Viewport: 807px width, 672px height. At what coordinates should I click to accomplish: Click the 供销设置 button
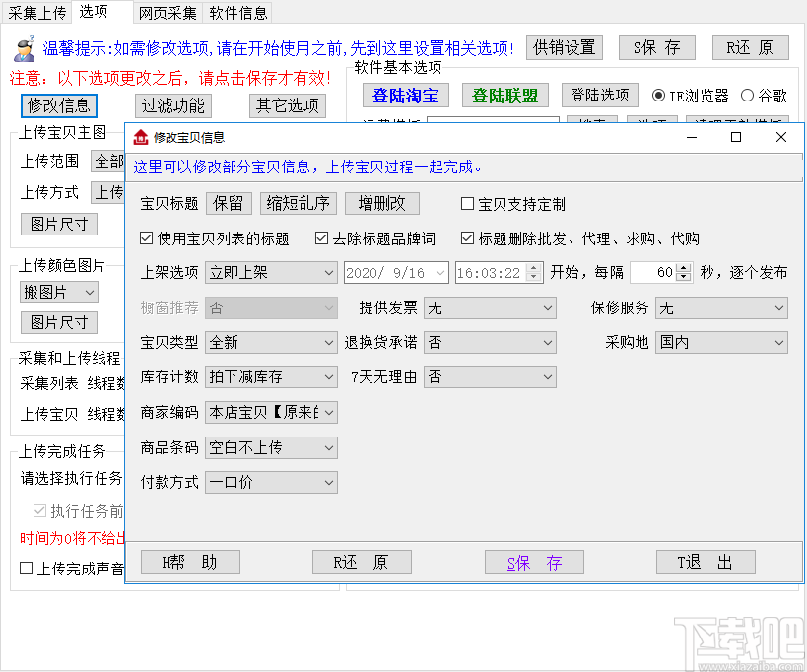[564, 47]
